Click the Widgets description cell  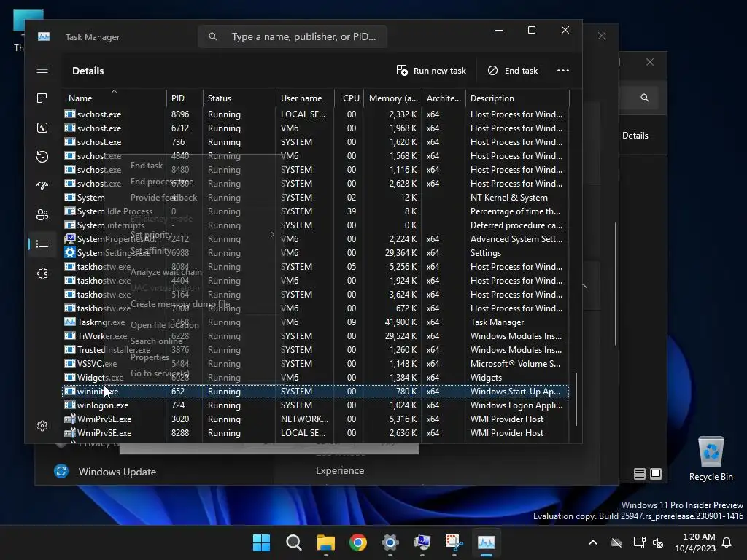click(486, 378)
